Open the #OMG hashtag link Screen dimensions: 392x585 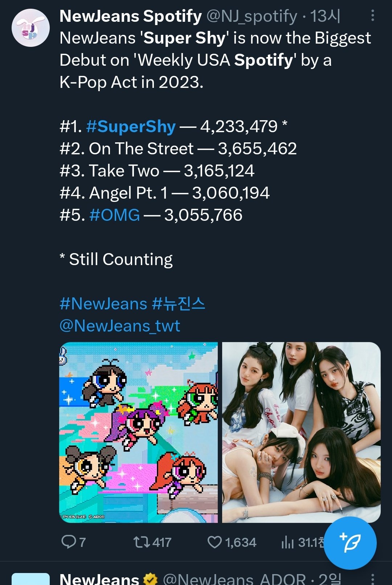point(114,215)
